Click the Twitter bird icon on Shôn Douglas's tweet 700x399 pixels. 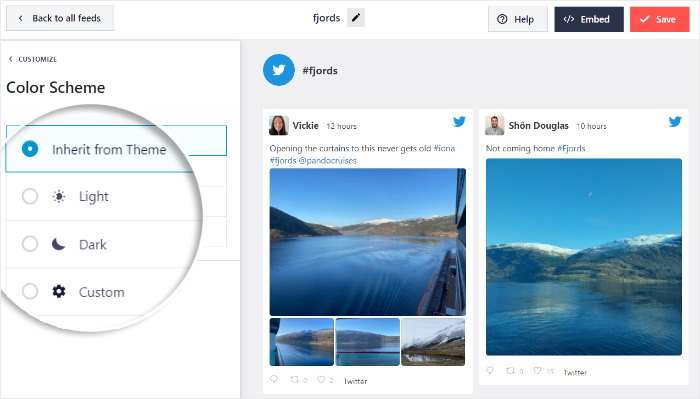tap(675, 121)
